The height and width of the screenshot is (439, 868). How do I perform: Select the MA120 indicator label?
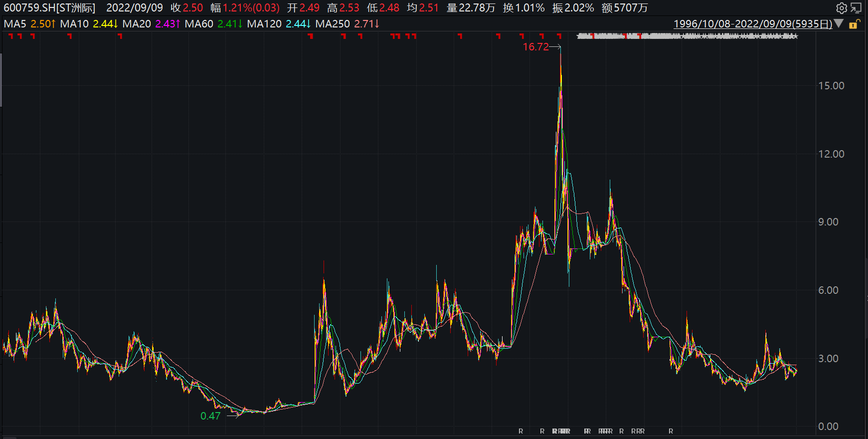pos(264,24)
